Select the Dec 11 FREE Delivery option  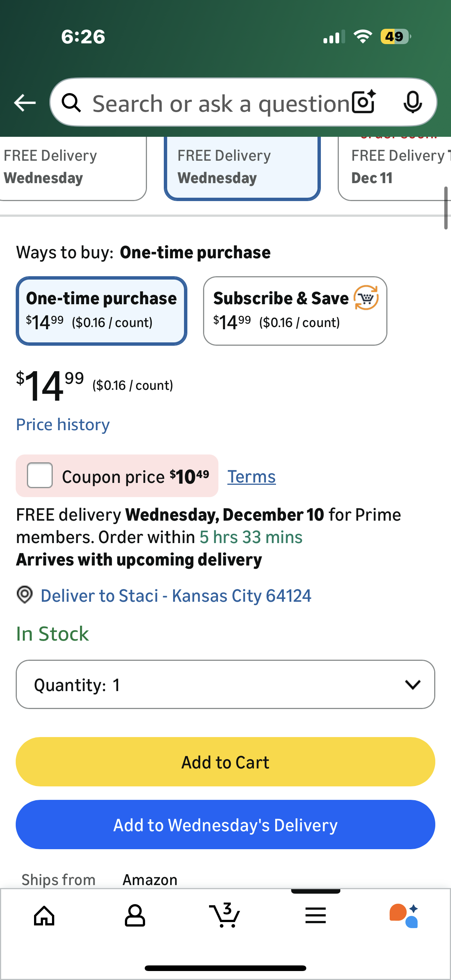coord(396,167)
